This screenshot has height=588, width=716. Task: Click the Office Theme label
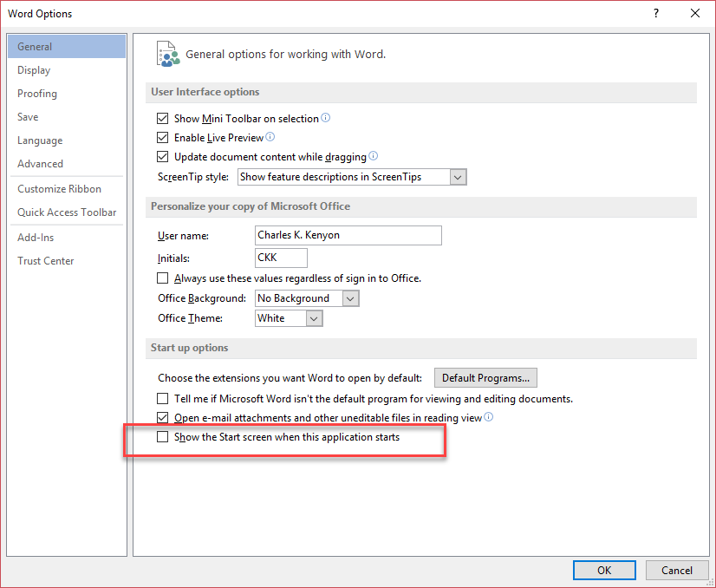190,318
